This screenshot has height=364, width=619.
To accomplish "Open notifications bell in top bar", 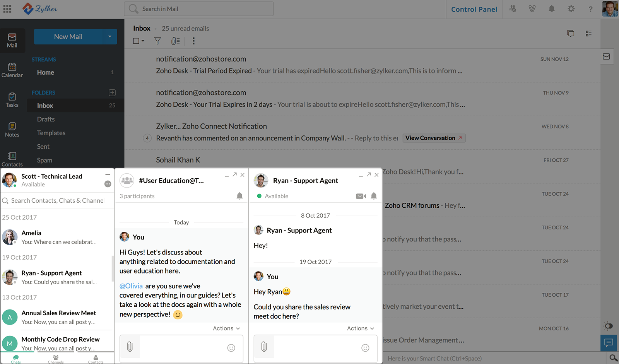I will pos(552,9).
